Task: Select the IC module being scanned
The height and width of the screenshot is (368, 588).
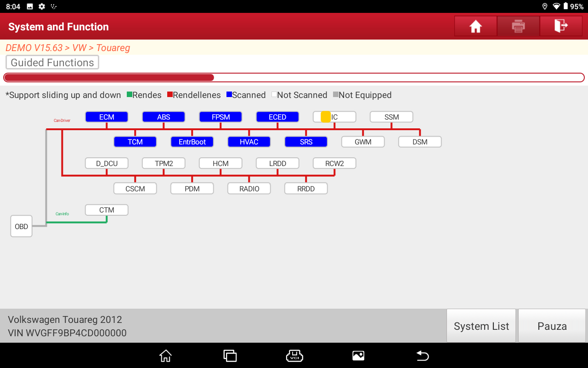Action: pyautogui.click(x=334, y=117)
